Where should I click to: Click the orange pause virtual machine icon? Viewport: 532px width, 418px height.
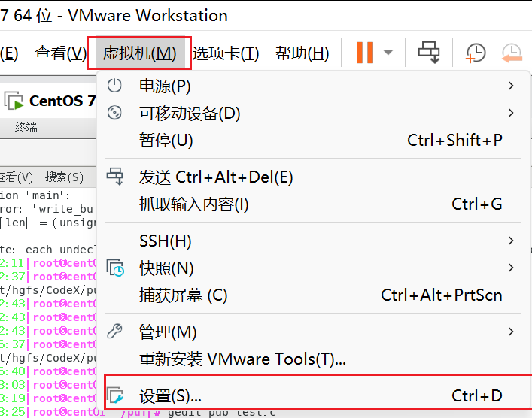tap(365, 53)
